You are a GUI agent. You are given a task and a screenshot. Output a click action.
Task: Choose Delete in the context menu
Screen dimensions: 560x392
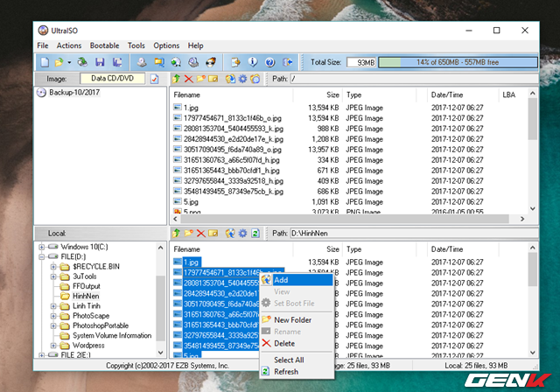[297, 344]
